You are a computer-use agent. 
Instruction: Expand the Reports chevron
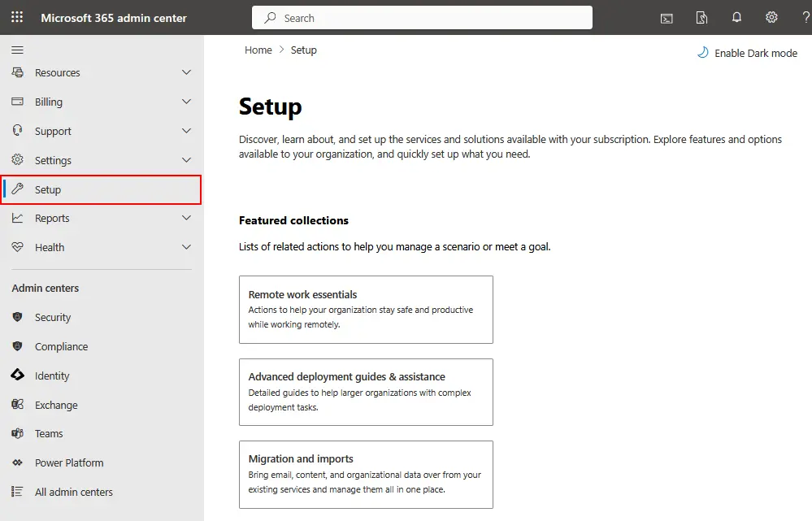(186, 218)
